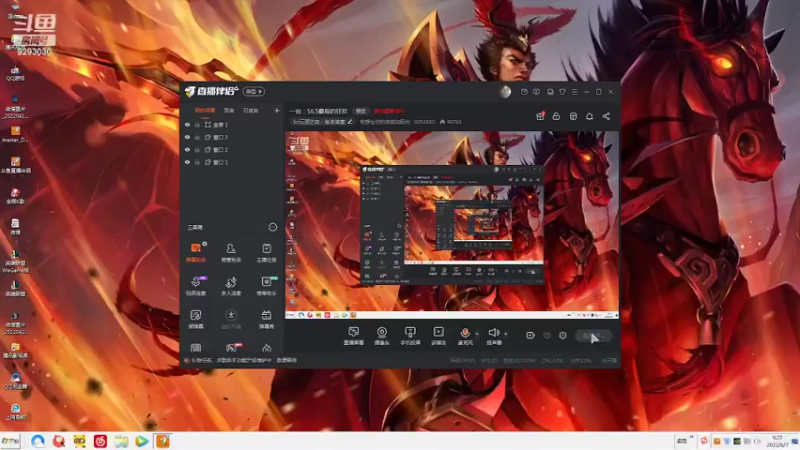The width and height of the screenshot is (800, 450).
Task: Open the green play-arrow app on the taskbar
Action: (142, 441)
